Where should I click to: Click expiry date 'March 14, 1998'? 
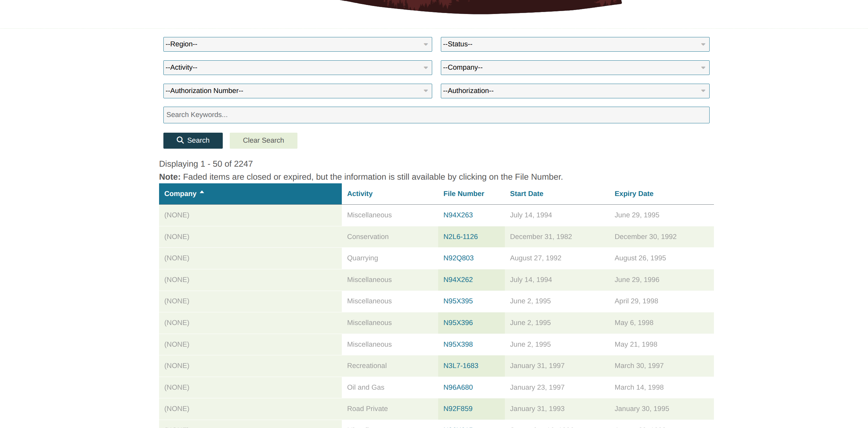click(639, 387)
